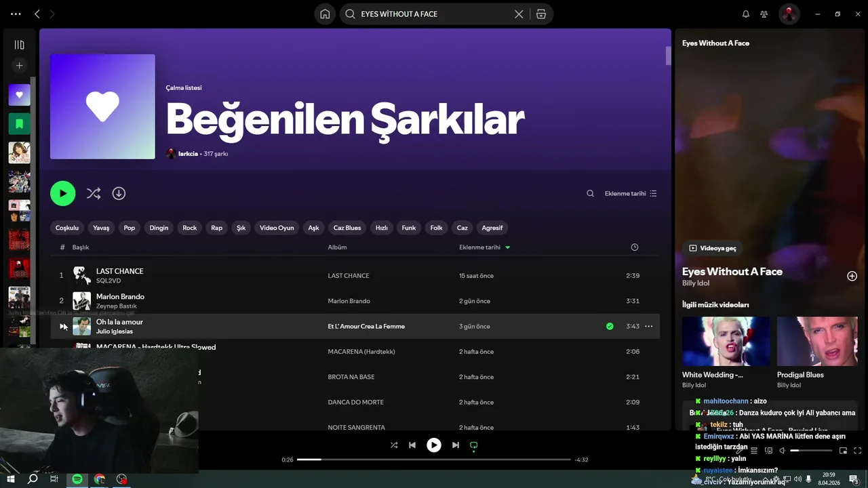Open Chrome from the taskbar

click(x=100, y=479)
